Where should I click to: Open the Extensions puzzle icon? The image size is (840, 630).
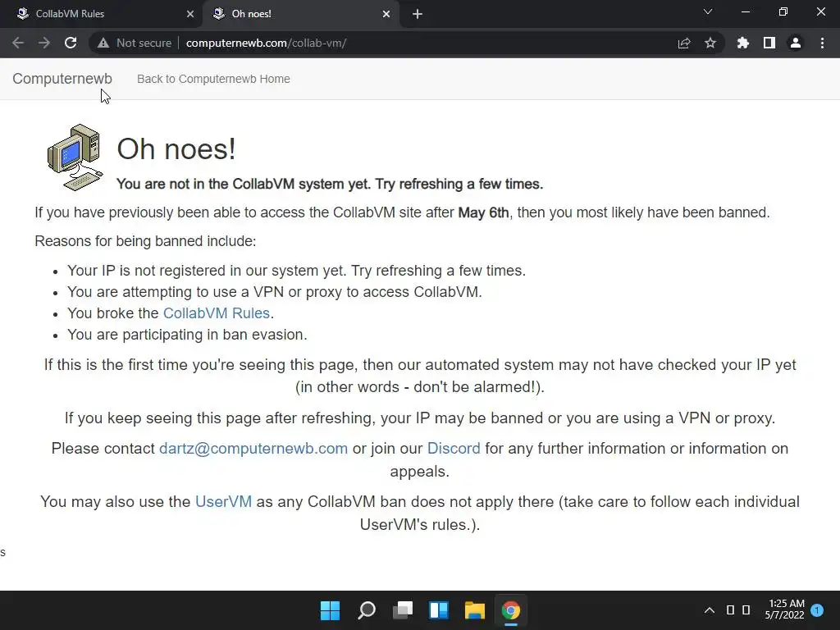(742, 43)
